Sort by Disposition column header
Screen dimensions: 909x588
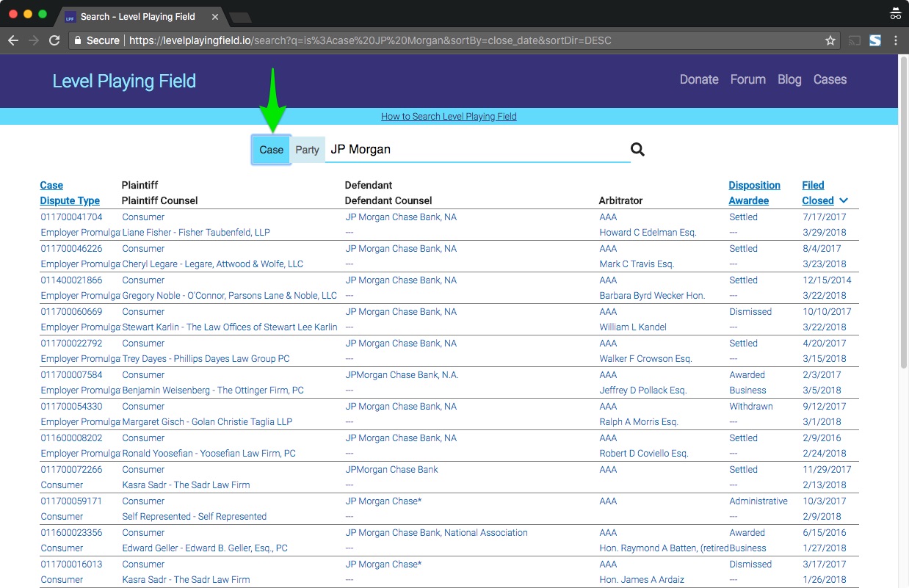[x=754, y=185]
